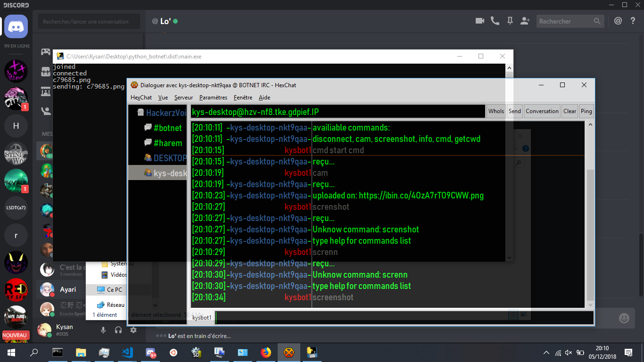
Task: Mute microphone in Discord user panel
Action: pyautogui.click(x=103, y=330)
